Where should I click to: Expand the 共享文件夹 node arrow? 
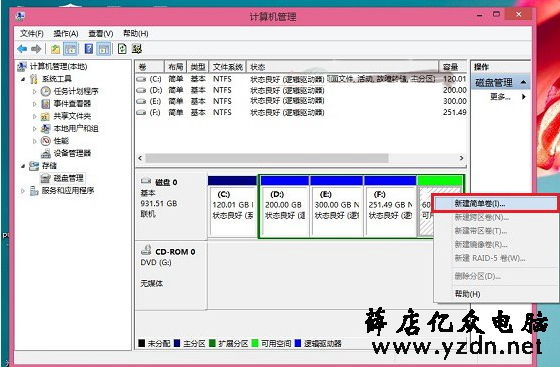35,116
